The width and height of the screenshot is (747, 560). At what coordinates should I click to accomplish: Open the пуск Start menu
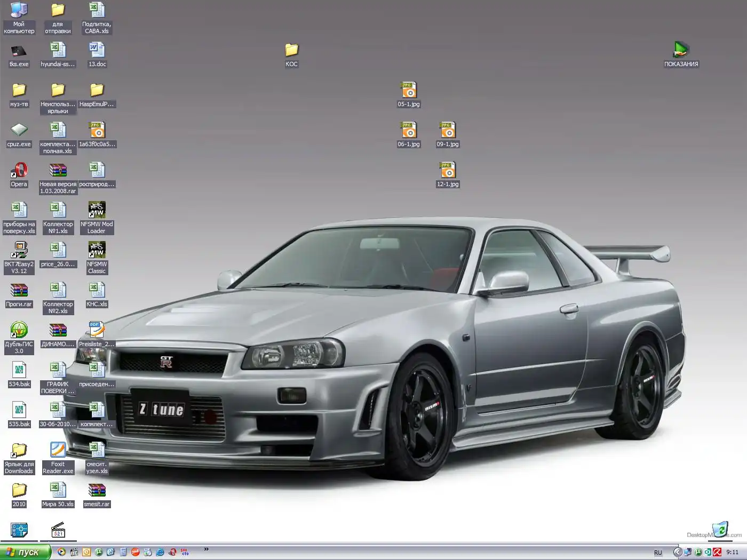click(25, 552)
